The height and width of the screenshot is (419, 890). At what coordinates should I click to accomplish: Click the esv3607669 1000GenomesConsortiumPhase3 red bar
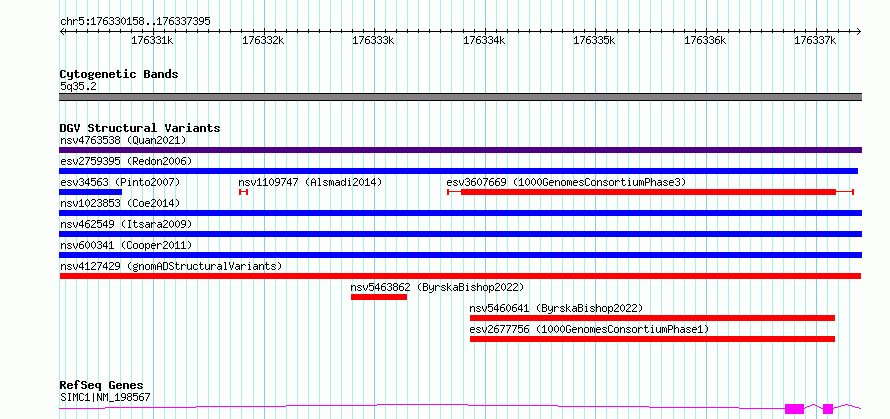coord(648,192)
